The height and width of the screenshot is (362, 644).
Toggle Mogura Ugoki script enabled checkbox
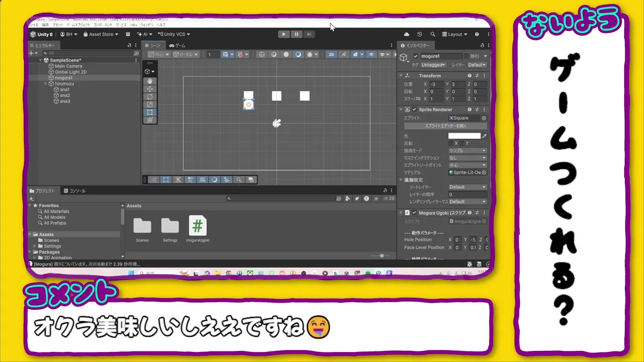415,213
